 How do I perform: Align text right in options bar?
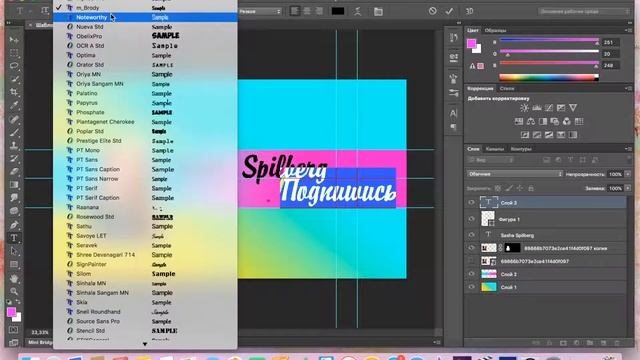[x=319, y=11]
